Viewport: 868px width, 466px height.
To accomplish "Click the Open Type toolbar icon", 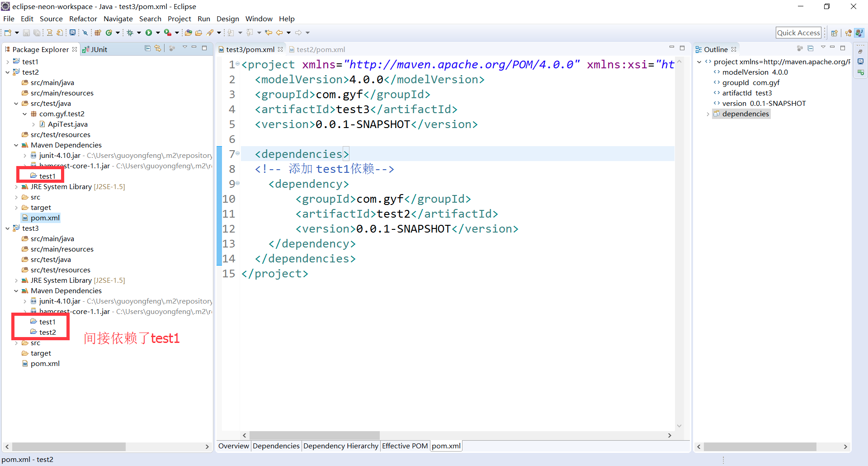I will [189, 33].
